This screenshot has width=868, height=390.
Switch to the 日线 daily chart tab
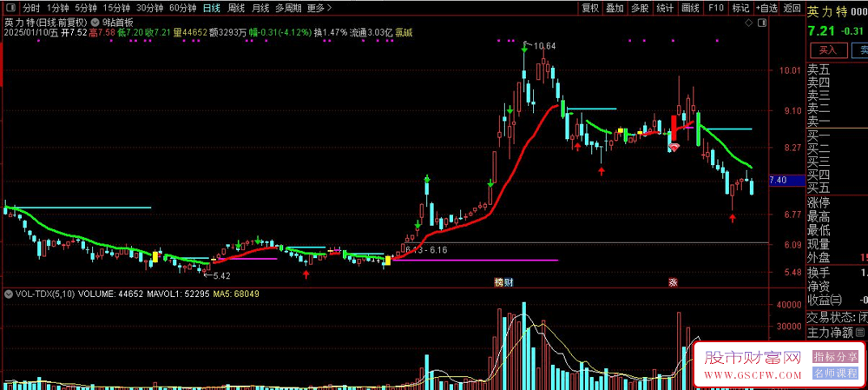pyautogui.click(x=211, y=9)
